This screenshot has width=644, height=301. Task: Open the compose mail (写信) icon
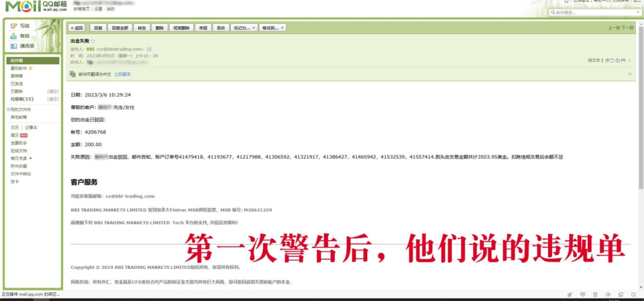14,26
